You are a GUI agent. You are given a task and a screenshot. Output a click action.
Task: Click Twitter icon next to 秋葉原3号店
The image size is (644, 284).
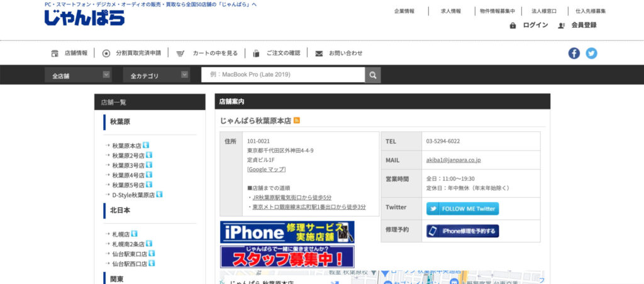(149, 165)
